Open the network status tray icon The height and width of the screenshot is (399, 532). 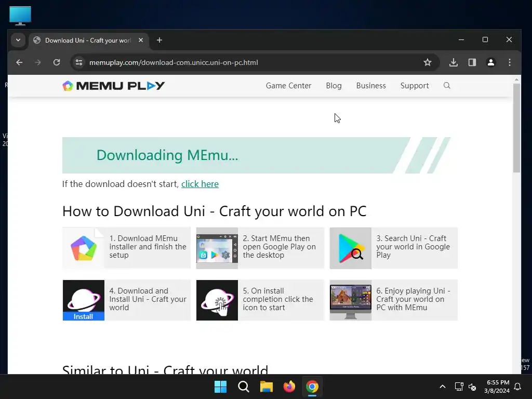pos(459,387)
